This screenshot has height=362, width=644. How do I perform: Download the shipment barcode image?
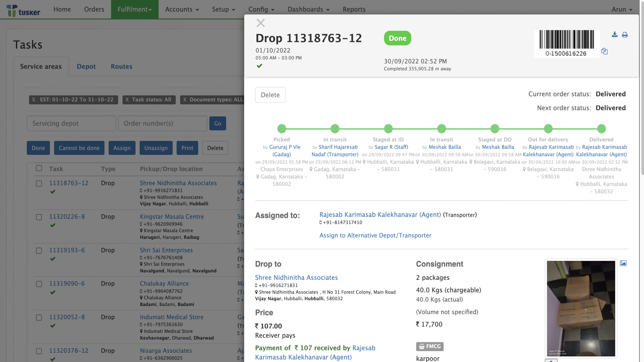pos(615,35)
